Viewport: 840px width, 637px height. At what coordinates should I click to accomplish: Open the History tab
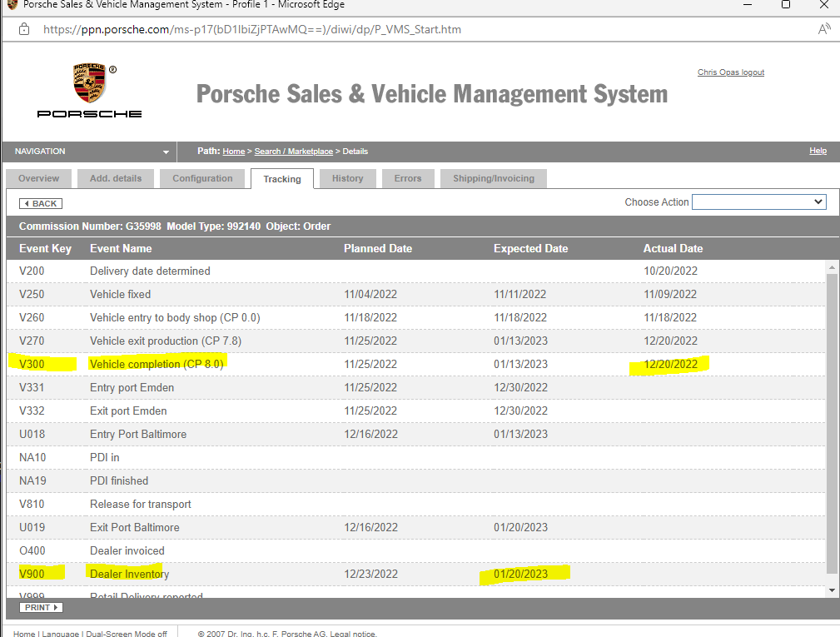tap(347, 178)
